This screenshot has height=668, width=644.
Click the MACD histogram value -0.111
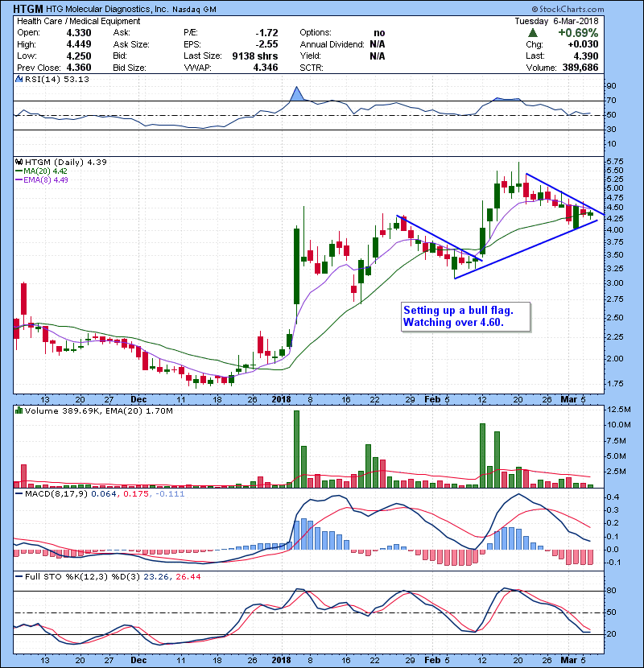tap(170, 494)
